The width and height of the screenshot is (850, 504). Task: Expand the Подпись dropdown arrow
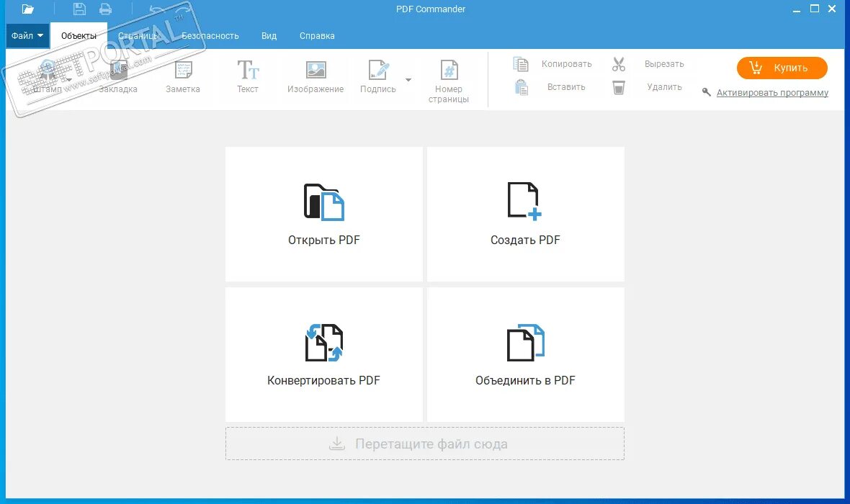(x=408, y=80)
